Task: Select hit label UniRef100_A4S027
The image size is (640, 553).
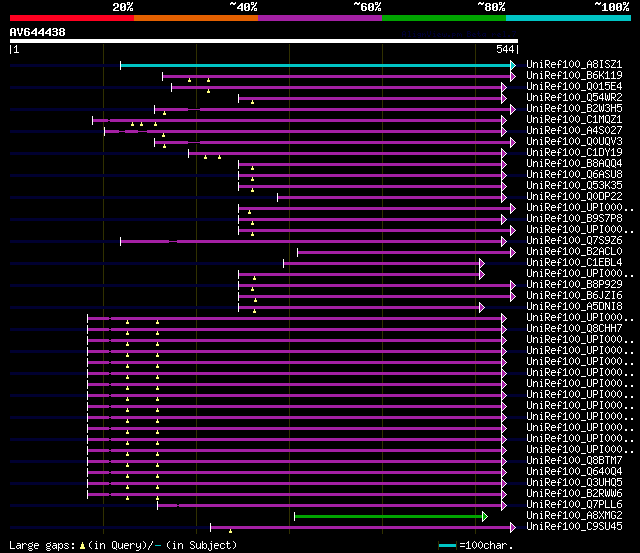Action: [574, 131]
